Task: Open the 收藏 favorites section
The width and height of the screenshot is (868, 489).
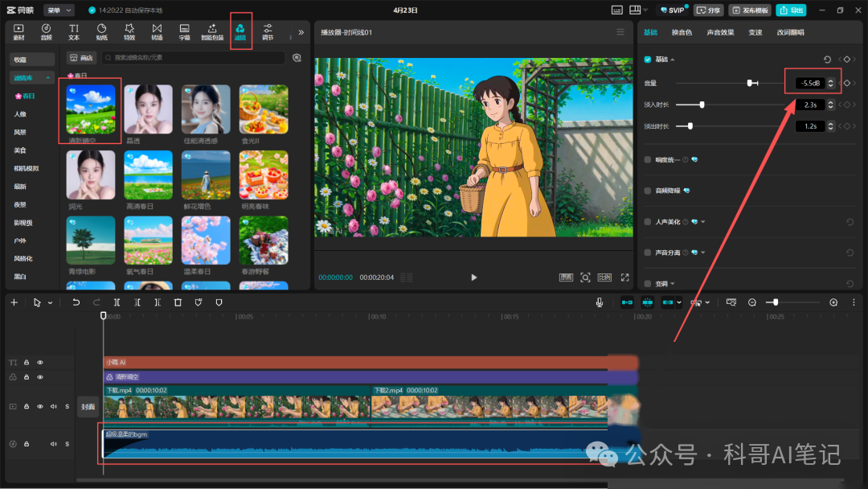Action: tap(31, 60)
